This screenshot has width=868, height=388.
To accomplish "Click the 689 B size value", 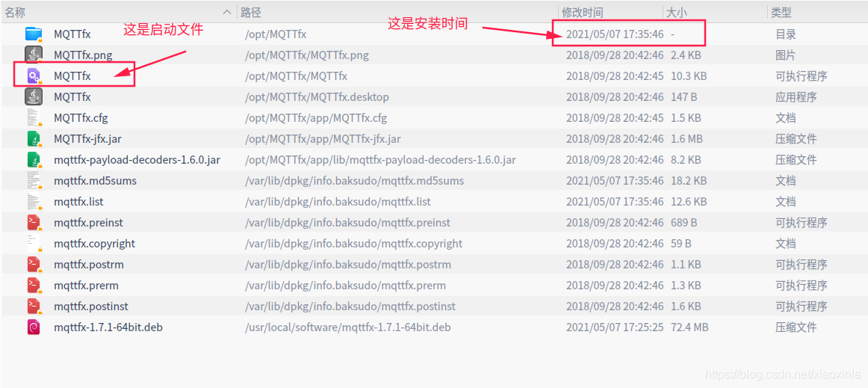I will point(683,222).
